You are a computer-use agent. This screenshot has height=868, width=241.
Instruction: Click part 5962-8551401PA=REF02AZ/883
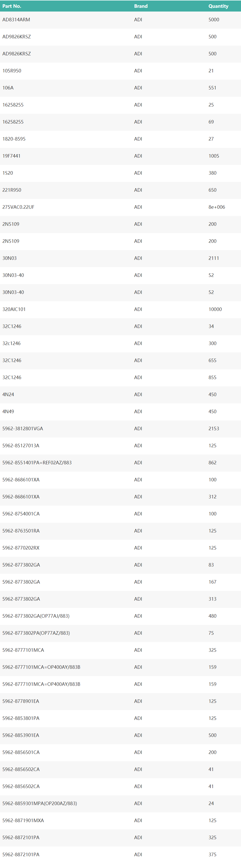(x=37, y=462)
